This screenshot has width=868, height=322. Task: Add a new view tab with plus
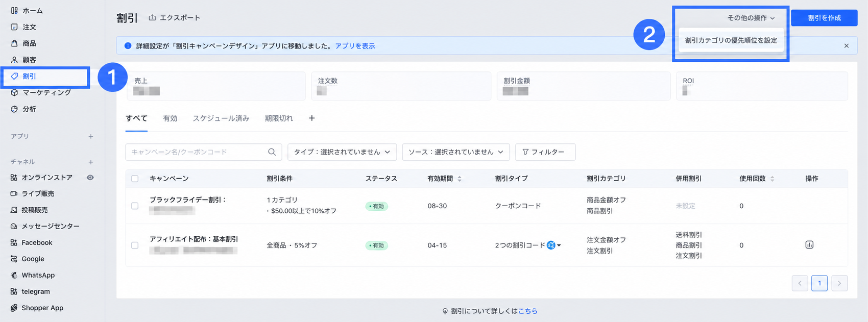point(311,118)
